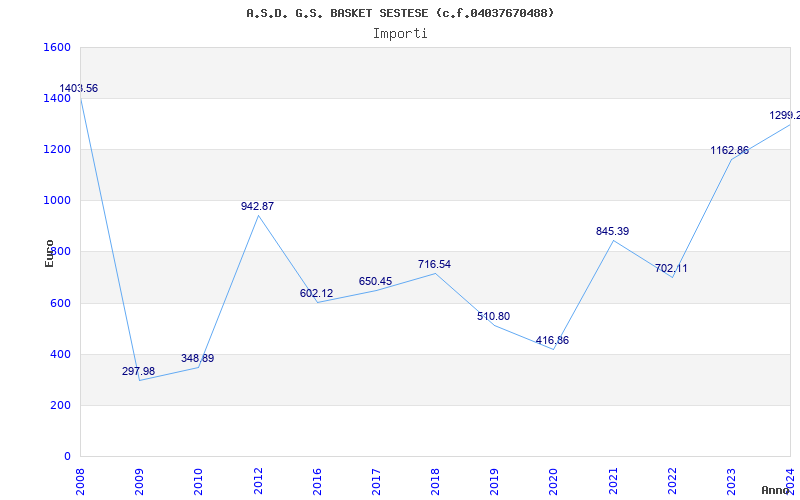
Task: Click the 2021 x-axis year label
Action: [x=613, y=481]
